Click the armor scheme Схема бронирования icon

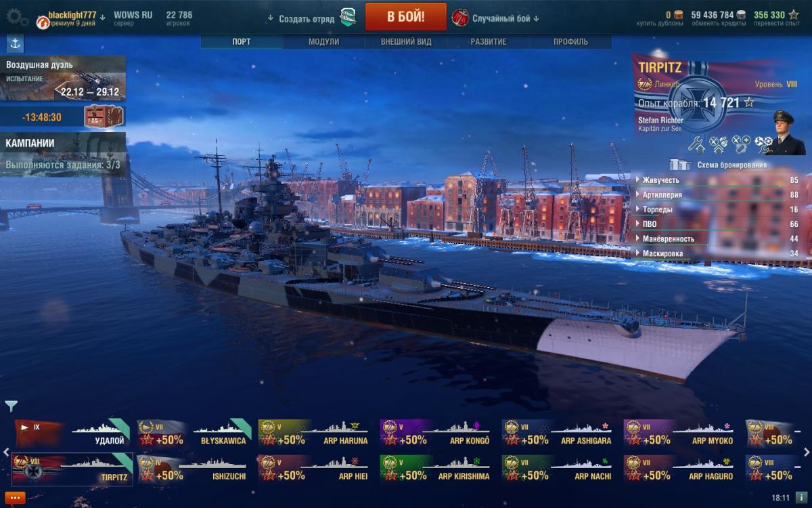coord(679,165)
